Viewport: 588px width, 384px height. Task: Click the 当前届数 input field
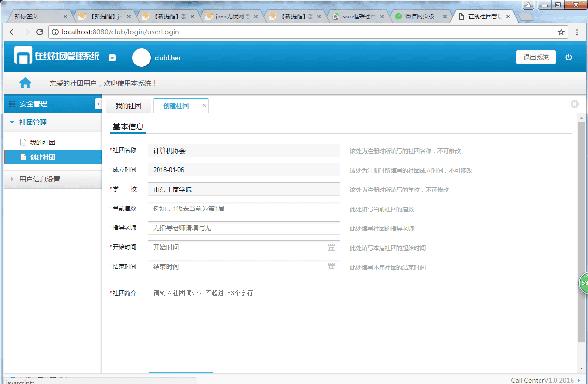coord(244,208)
